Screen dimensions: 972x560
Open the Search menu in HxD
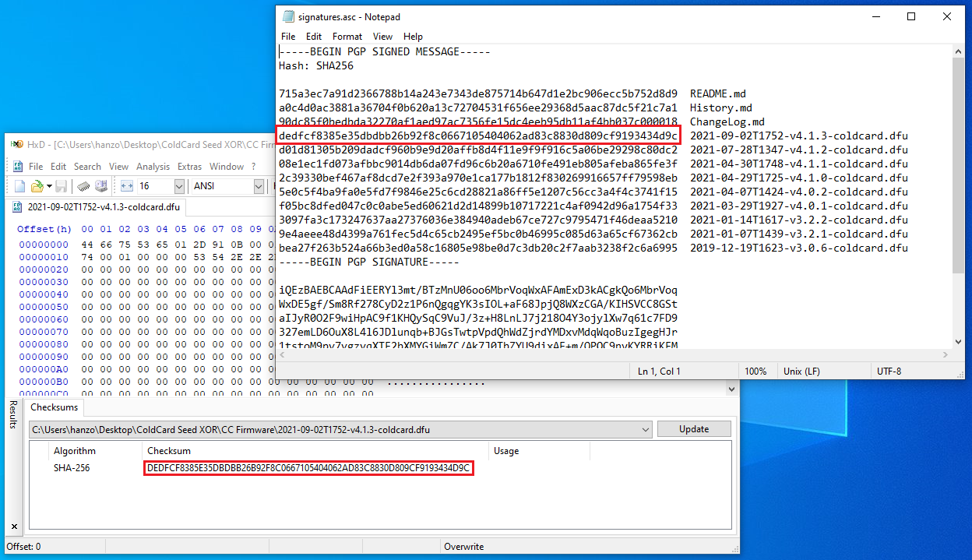point(87,166)
